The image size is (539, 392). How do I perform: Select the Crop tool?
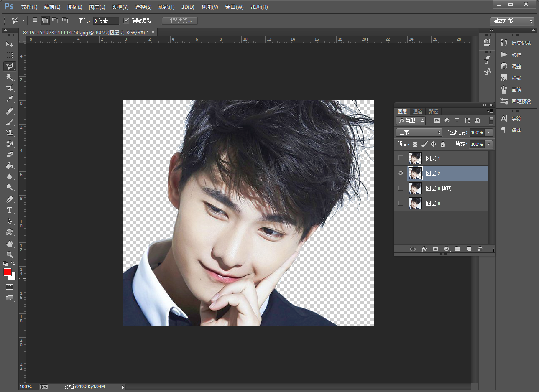coord(10,88)
